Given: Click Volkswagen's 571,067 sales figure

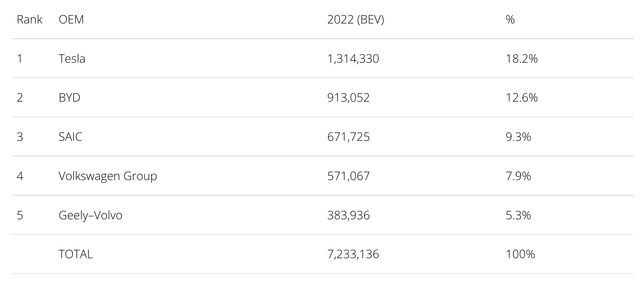Looking at the screenshot, I should tap(349, 176).
